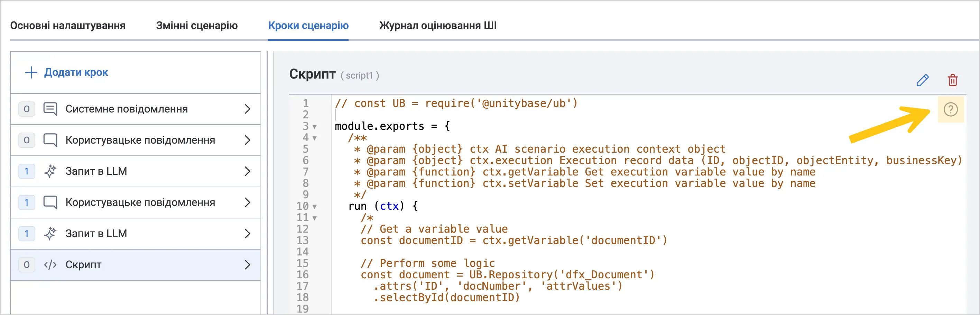Open the Змінні сценарію tab
The height and width of the screenshot is (315, 980).
pos(197,26)
